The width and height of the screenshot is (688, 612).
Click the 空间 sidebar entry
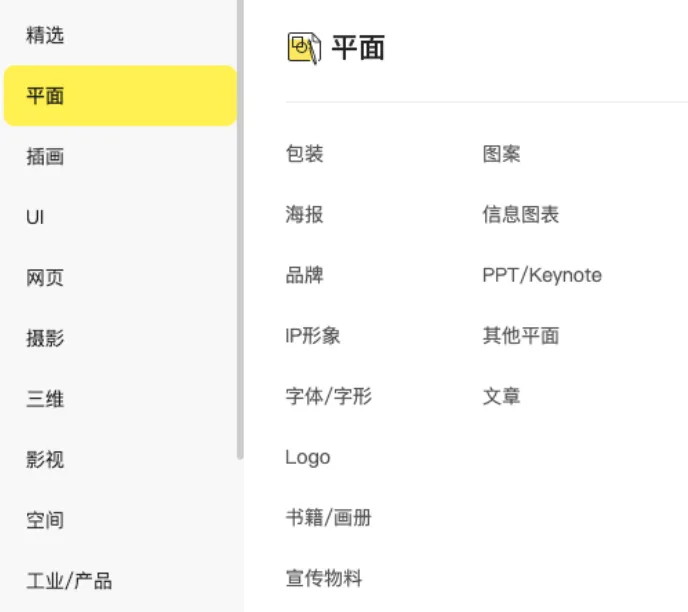(x=45, y=520)
